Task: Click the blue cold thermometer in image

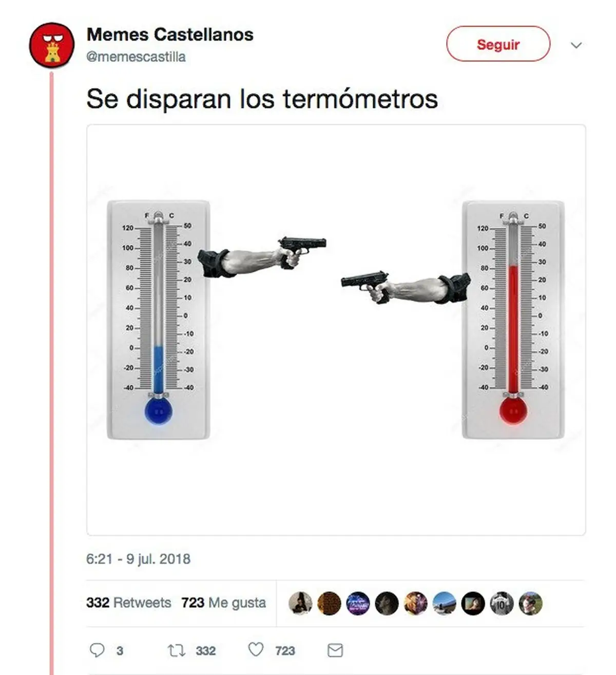Action: pyautogui.click(x=158, y=320)
